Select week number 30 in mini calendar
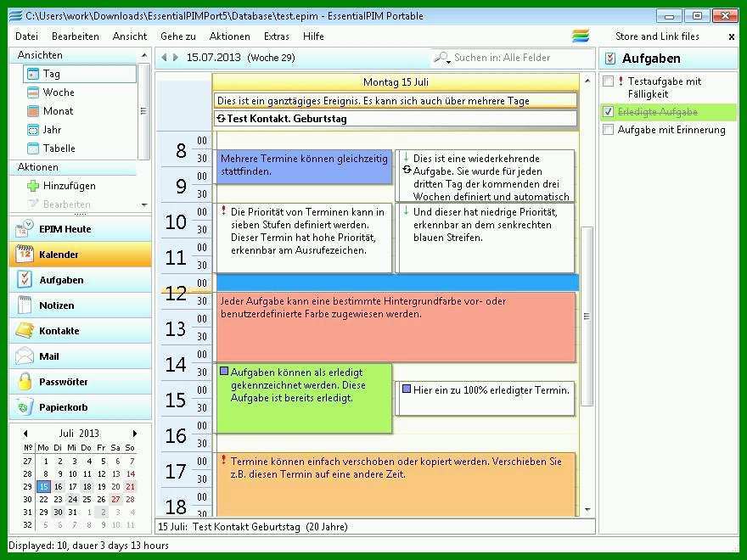 (28, 499)
